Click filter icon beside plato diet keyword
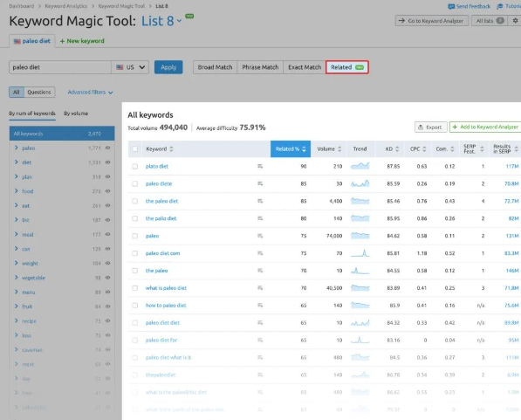Viewport: 521px width, 420px height. 260,166
